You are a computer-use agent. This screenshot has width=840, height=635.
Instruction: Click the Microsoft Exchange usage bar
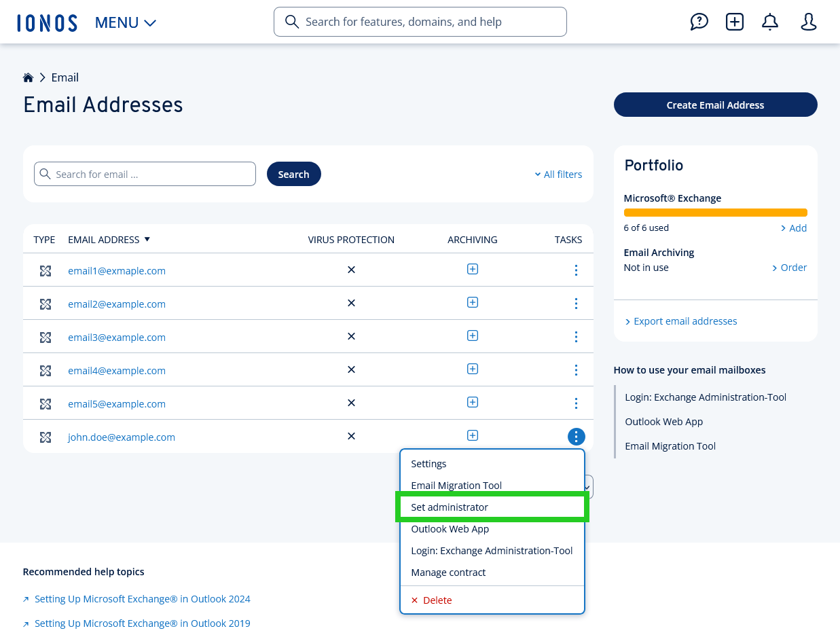pos(715,212)
